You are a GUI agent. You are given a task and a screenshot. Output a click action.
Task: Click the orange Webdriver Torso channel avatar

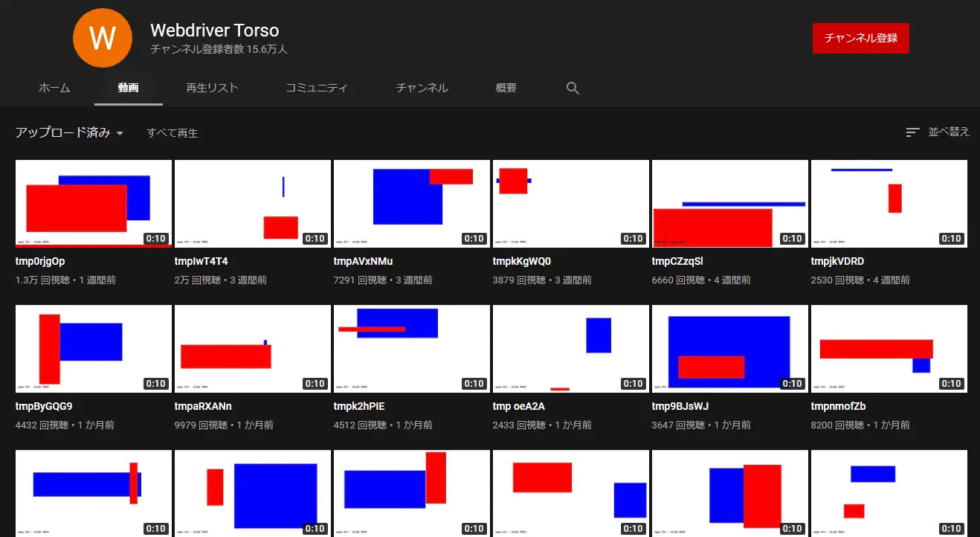point(102,37)
